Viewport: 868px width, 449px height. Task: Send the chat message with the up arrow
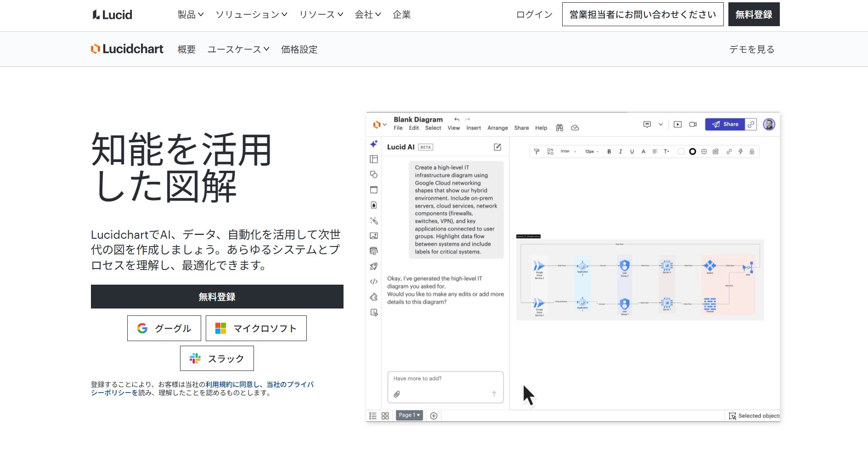pos(494,394)
